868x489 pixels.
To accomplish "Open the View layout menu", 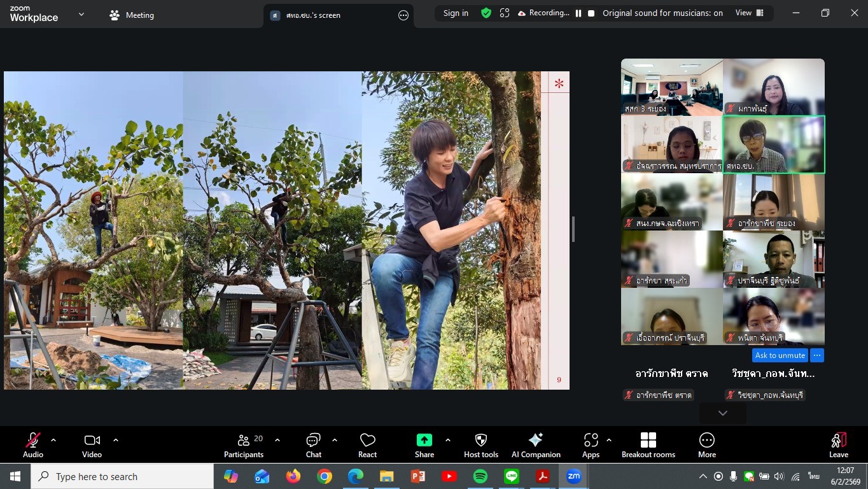I will (x=749, y=13).
